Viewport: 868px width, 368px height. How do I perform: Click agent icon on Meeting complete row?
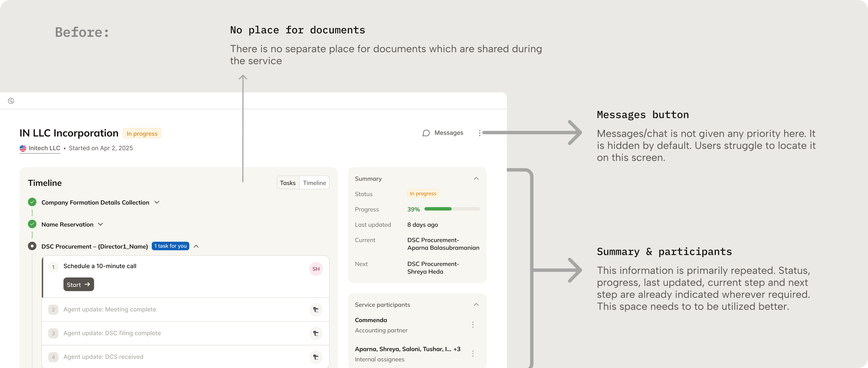click(x=316, y=309)
